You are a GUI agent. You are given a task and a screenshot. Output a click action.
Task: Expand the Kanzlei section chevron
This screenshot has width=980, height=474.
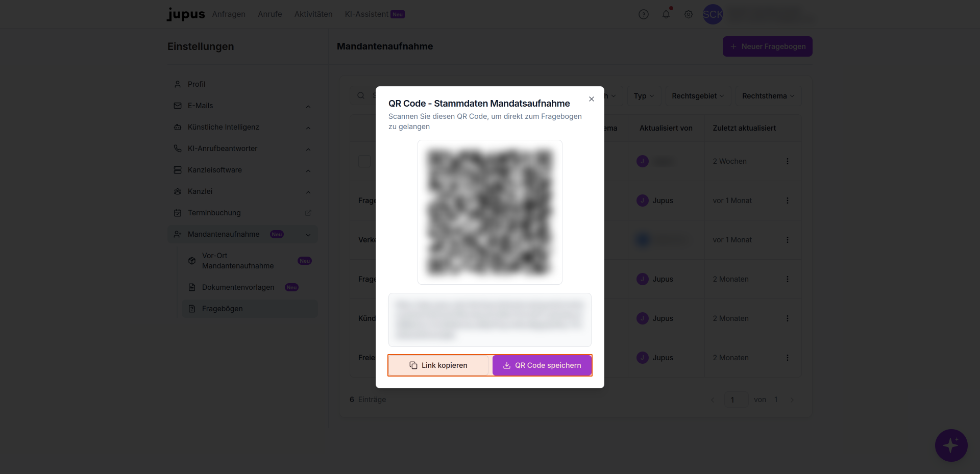[x=308, y=192]
